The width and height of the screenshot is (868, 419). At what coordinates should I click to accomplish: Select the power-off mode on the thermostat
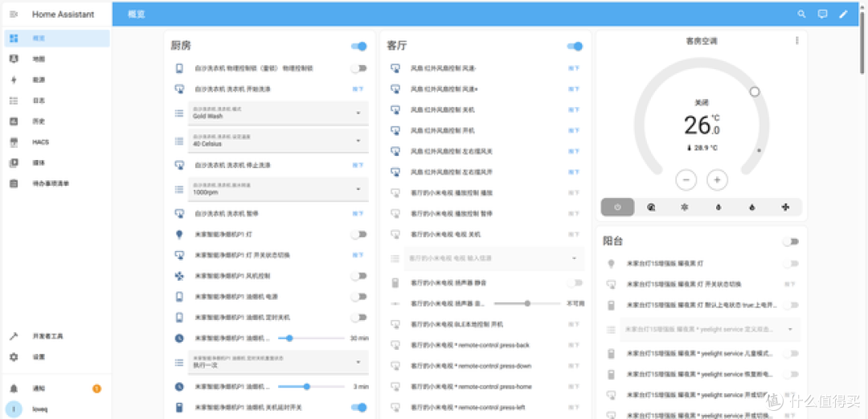(618, 207)
